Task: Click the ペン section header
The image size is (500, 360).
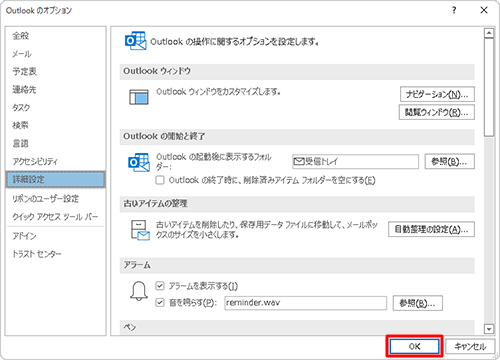Action: [x=297, y=327]
